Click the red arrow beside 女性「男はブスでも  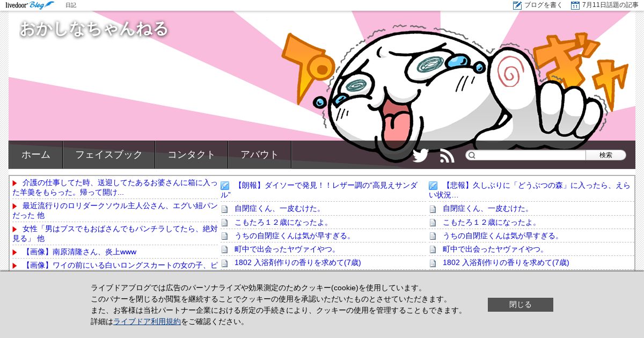[15, 229]
